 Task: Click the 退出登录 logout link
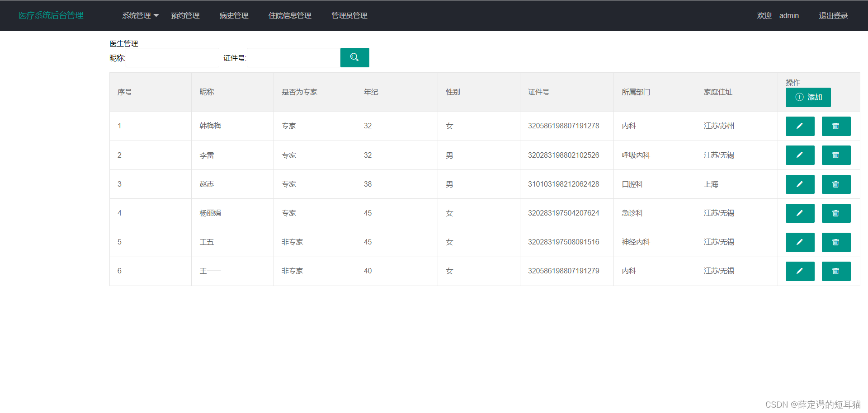coord(833,15)
